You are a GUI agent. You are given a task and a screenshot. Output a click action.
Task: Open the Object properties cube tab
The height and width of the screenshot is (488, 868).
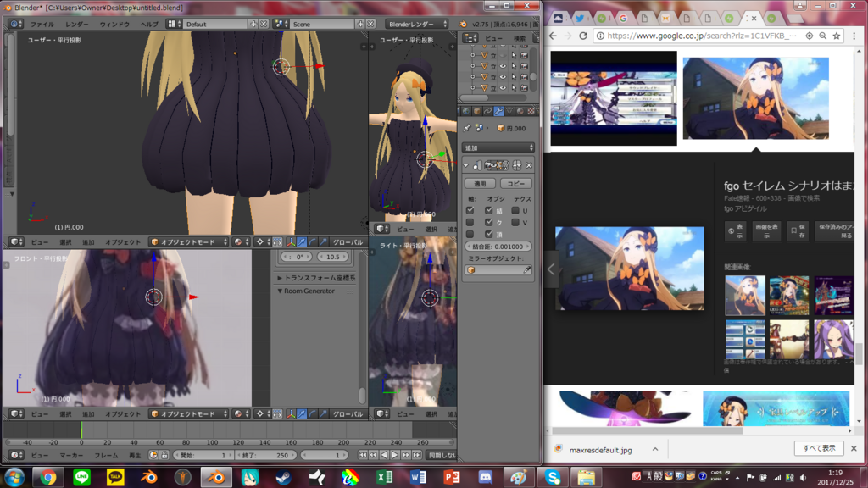pyautogui.click(x=476, y=111)
